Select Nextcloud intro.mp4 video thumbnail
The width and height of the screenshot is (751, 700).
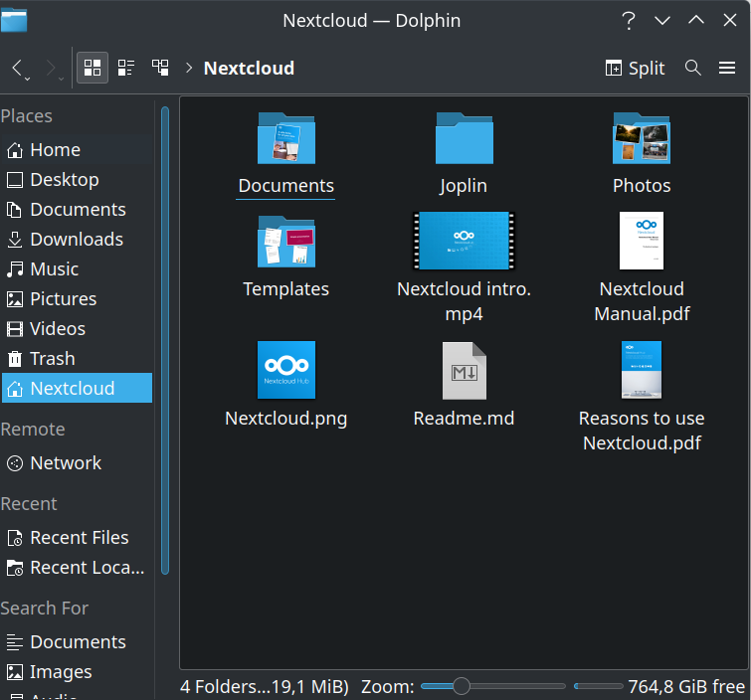click(x=464, y=241)
